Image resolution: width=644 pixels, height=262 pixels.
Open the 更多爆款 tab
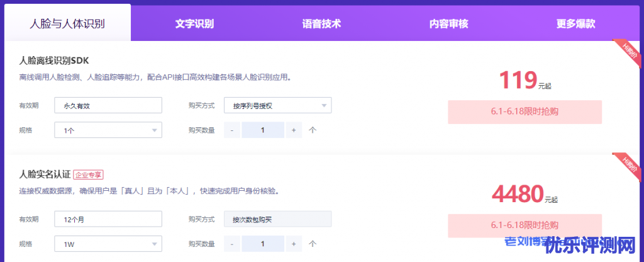click(575, 24)
